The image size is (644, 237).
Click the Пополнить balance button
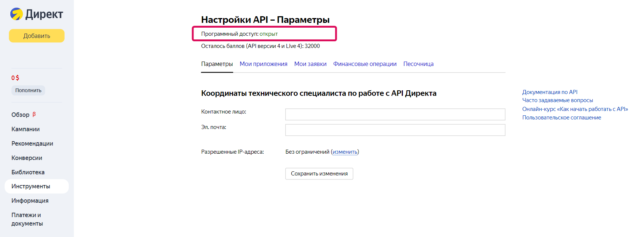click(x=28, y=90)
